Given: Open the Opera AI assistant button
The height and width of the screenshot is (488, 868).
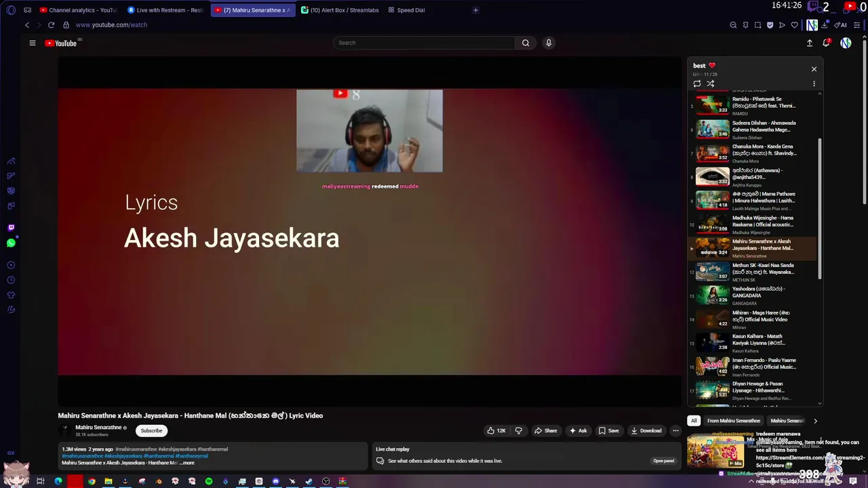Looking at the screenshot, I should pyautogui.click(x=842, y=25).
